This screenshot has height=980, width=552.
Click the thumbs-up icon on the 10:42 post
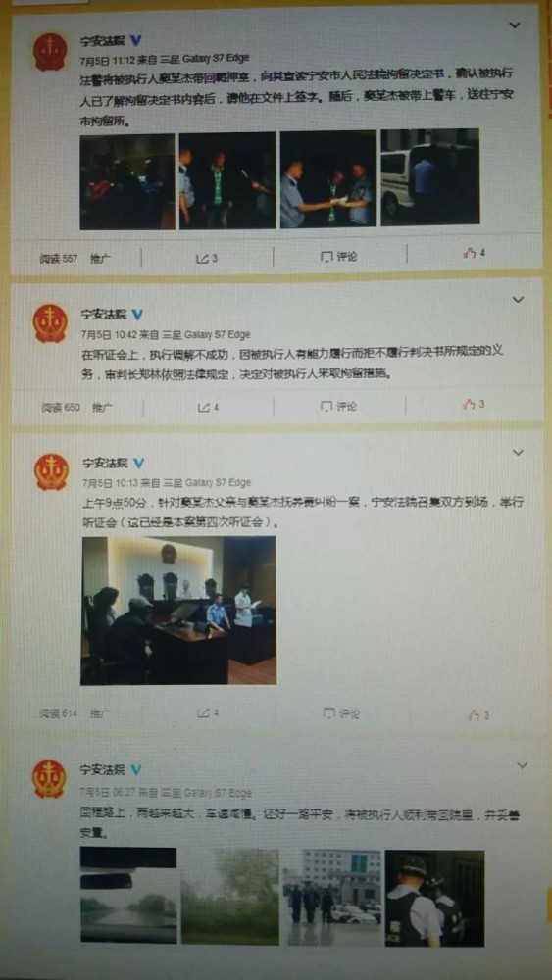point(474,405)
